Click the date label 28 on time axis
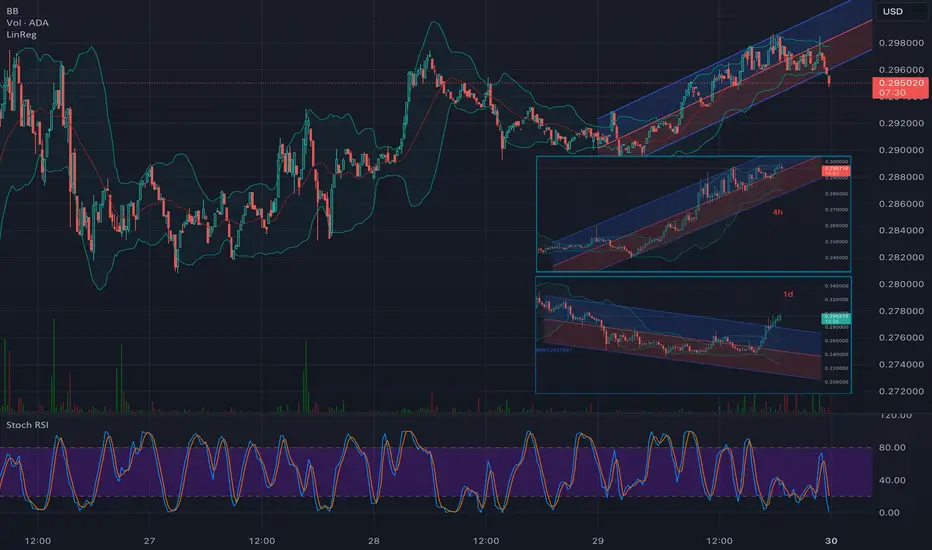Image resolution: width=932 pixels, height=550 pixels. click(x=373, y=540)
